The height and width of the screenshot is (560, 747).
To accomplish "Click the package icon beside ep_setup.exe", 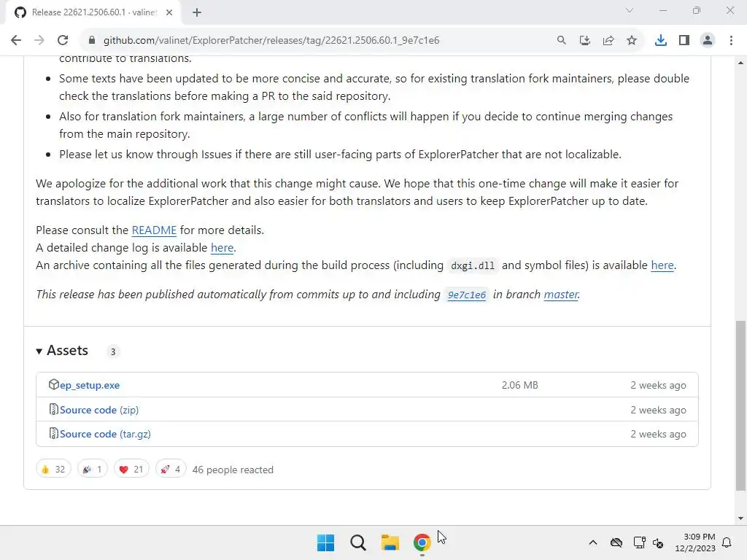I will click(53, 384).
